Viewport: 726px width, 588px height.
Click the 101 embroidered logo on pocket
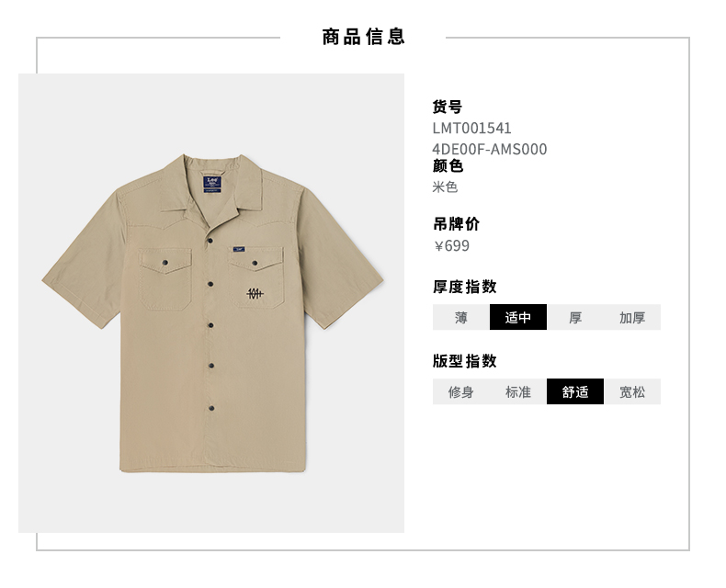(x=255, y=293)
